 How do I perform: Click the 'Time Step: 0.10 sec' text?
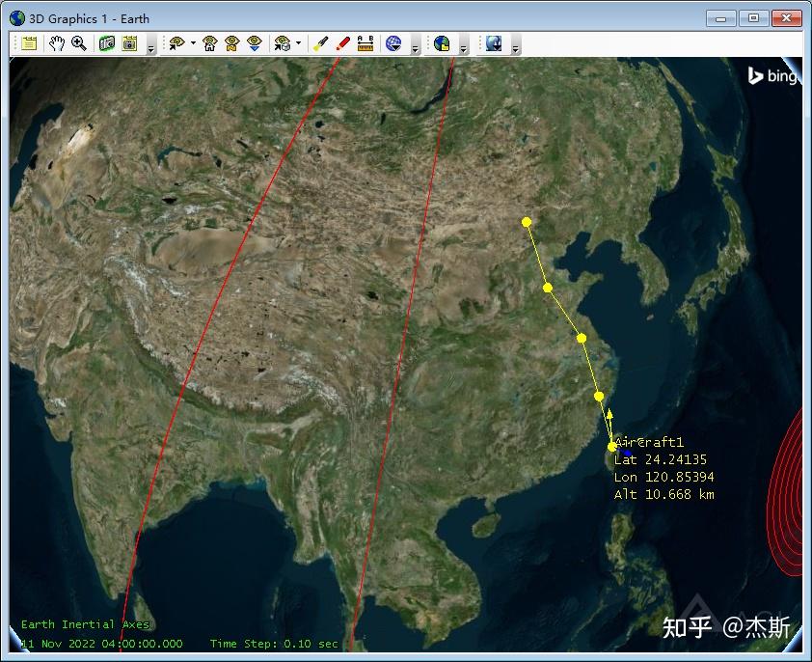pos(274,644)
